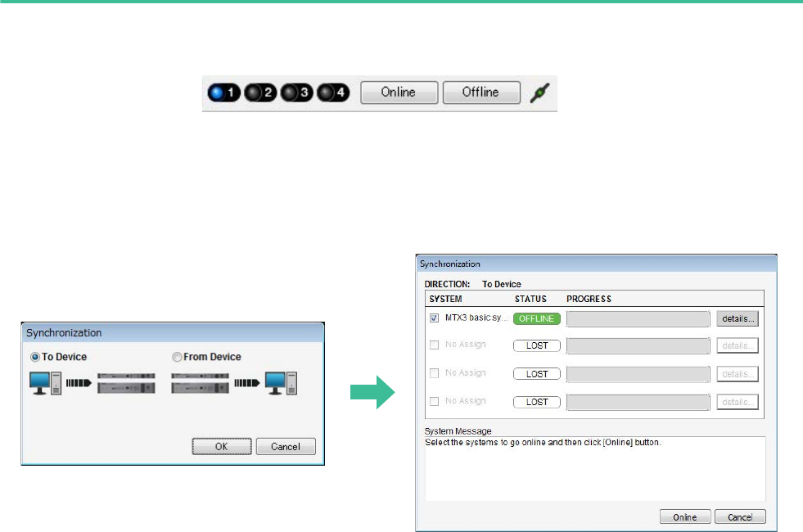Select system indicator 4 in toolbar
Screen dimensions: 803x532
[x=333, y=92]
